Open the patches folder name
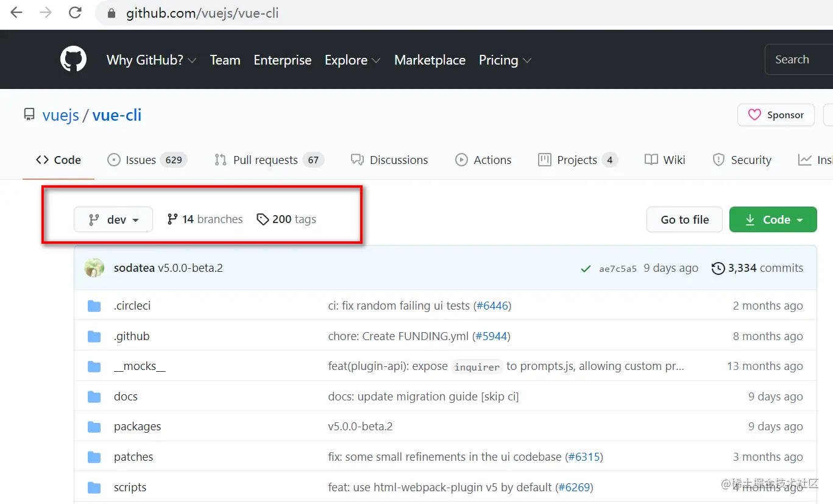This screenshot has width=833, height=504. coord(133,457)
